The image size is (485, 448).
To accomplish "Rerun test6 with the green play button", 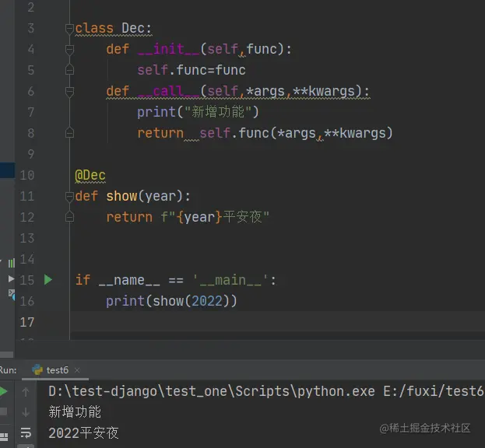I will 3,391.
